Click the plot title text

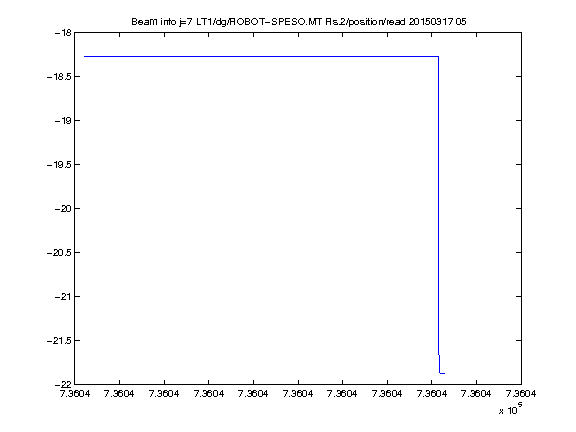coord(299,22)
